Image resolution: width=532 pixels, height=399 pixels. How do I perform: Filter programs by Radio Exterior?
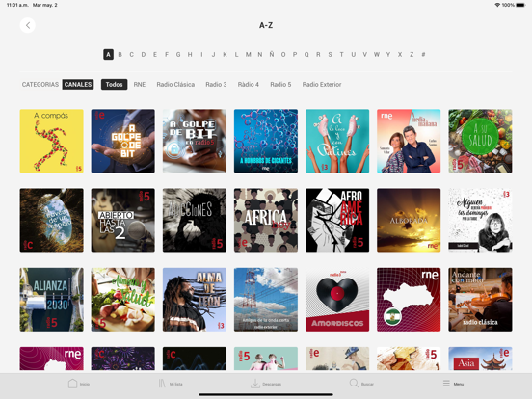click(322, 85)
